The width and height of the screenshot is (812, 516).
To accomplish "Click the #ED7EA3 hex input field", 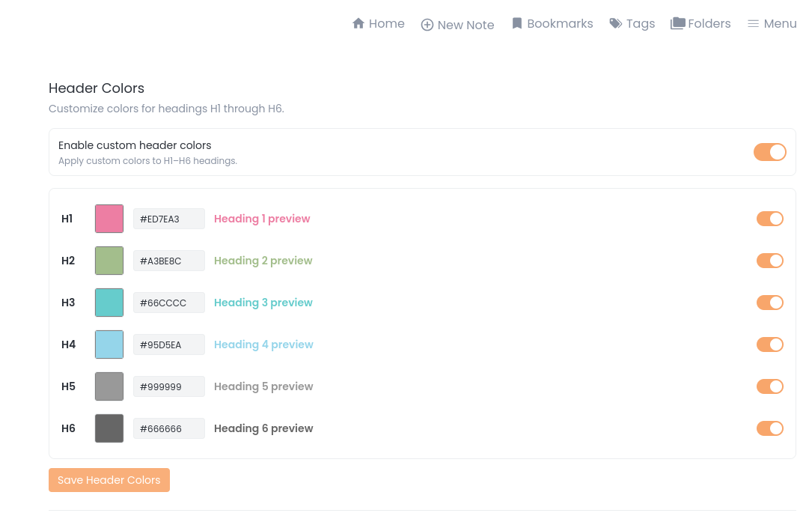I will (x=169, y=219).
